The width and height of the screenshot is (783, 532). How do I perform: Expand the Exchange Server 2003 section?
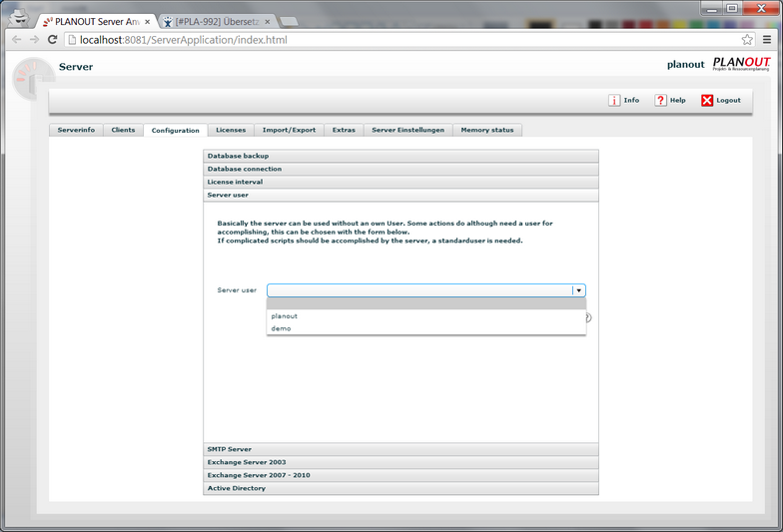point(401,462)
